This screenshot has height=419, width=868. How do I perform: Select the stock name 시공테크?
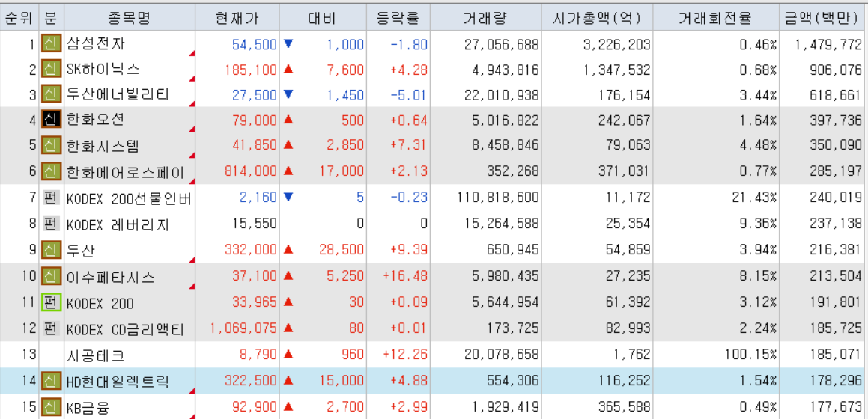tap(95, 355)
